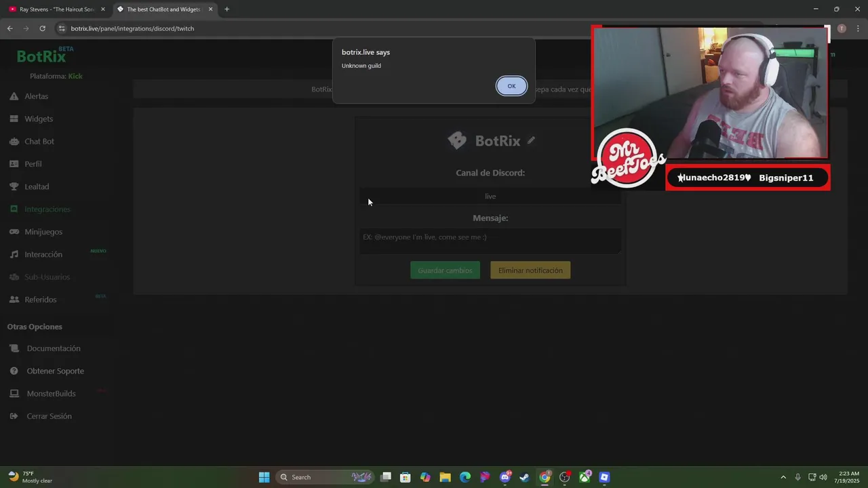Open Integraciones via its sidebar icon
Screen dimensions: 868x488
(x=14, y=209)
